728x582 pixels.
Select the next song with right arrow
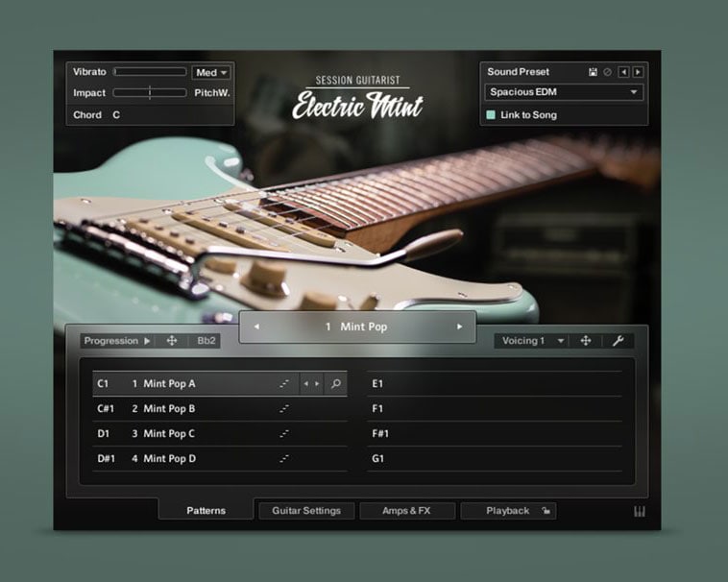click(x=459, y=327)
